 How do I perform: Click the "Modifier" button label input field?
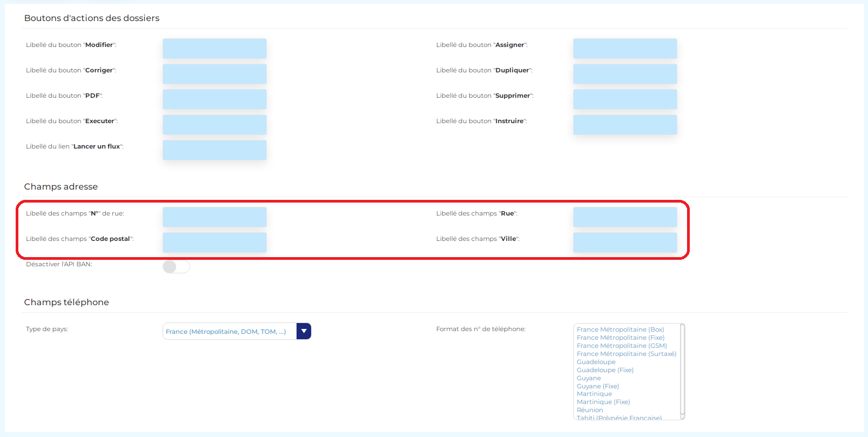coord(214,48)
